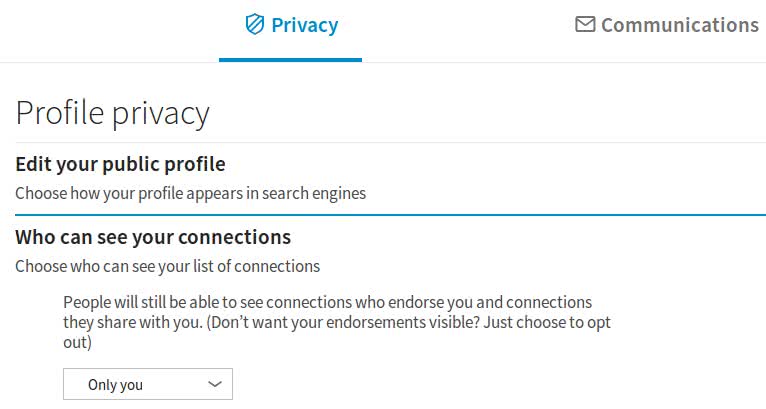Click "Choose how your profile appears in search engines"

click(191, 193)
